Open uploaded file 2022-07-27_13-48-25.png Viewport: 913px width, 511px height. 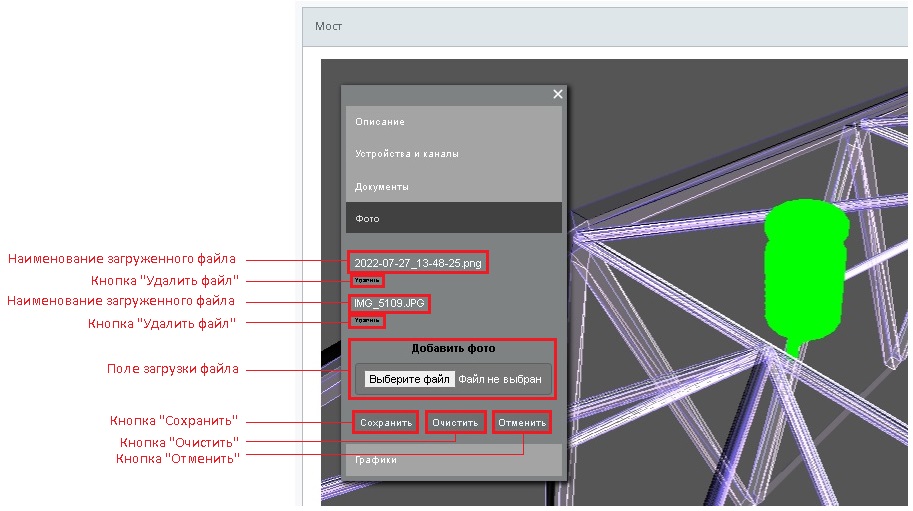coord(417,263)
